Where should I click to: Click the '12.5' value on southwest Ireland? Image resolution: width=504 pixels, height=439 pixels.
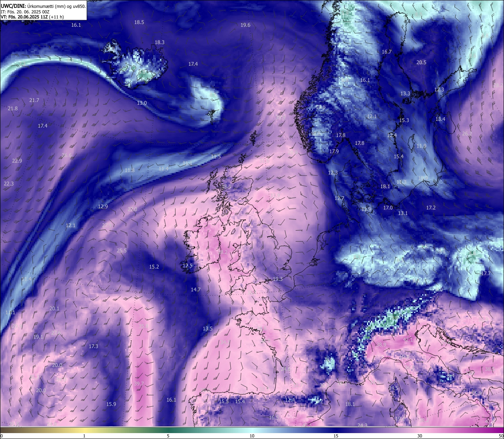coord(187,266)
